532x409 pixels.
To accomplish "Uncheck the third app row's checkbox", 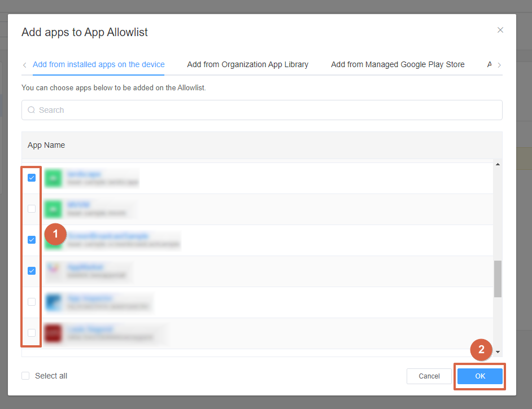I will (x=32, y=240).
